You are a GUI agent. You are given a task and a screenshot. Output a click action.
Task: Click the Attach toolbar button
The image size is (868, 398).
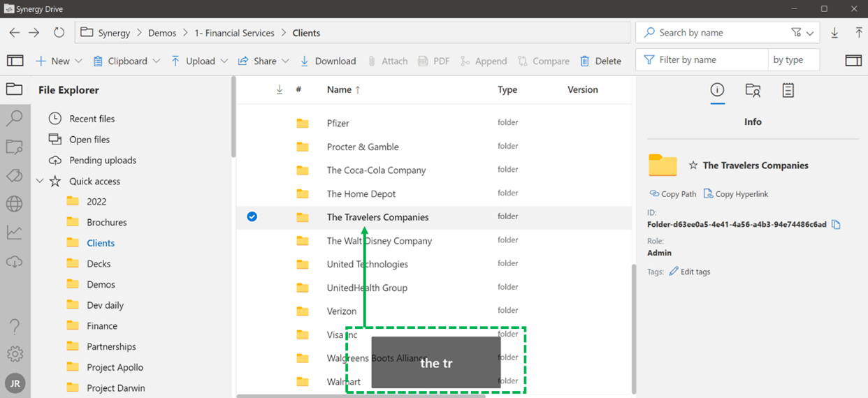(388, 61)
